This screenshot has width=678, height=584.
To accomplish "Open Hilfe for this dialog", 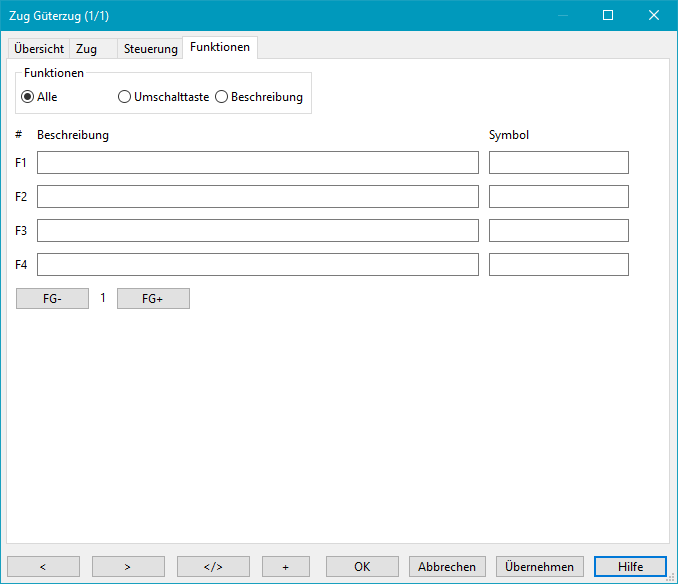I will tap(630, 567).
